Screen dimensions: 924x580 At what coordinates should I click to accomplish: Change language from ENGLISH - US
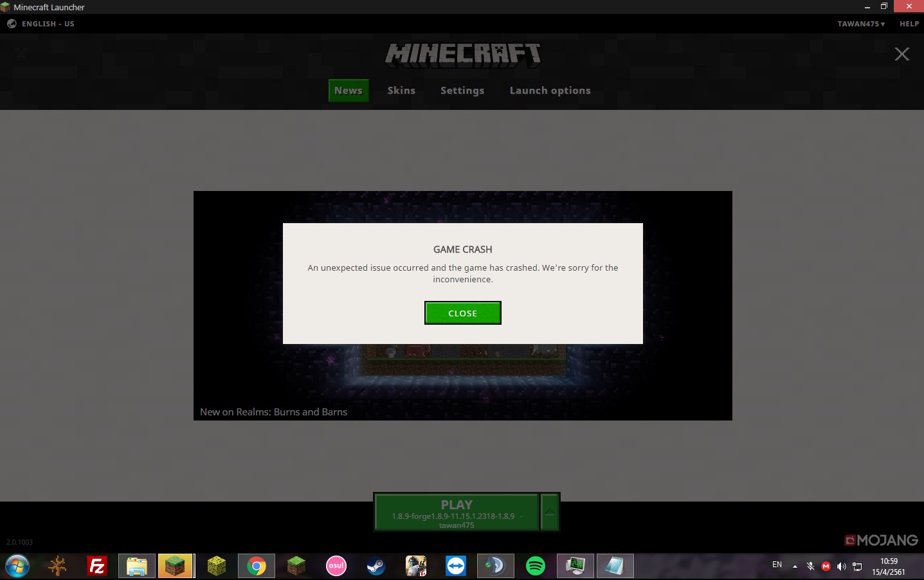click(48, 24)
